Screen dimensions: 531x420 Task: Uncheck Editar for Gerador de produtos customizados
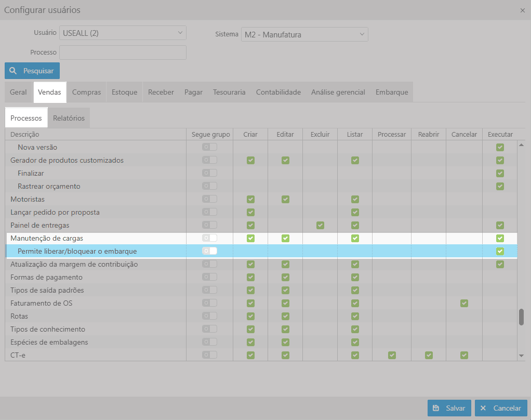(x=285, y=160)
